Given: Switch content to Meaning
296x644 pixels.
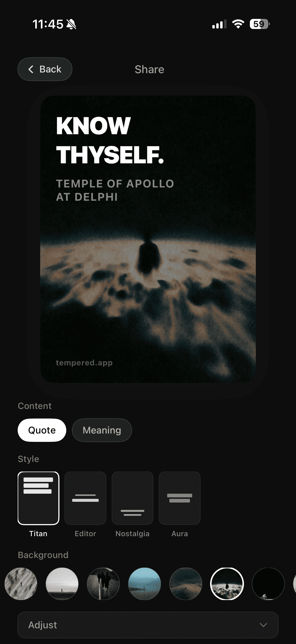Looking at the screenshot, I should pyautogui.click(x=102, y=430).
